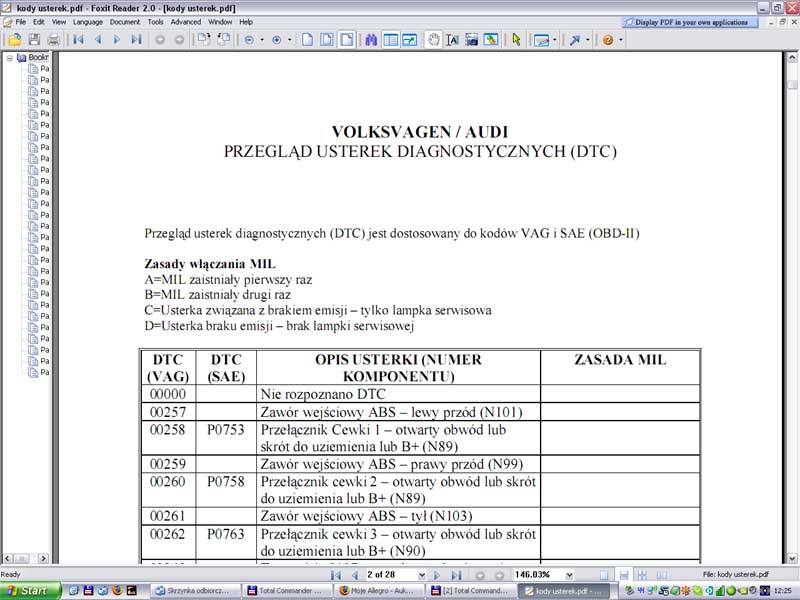Rotate the page view clockwise
The image size is (800, 600).
204,39
